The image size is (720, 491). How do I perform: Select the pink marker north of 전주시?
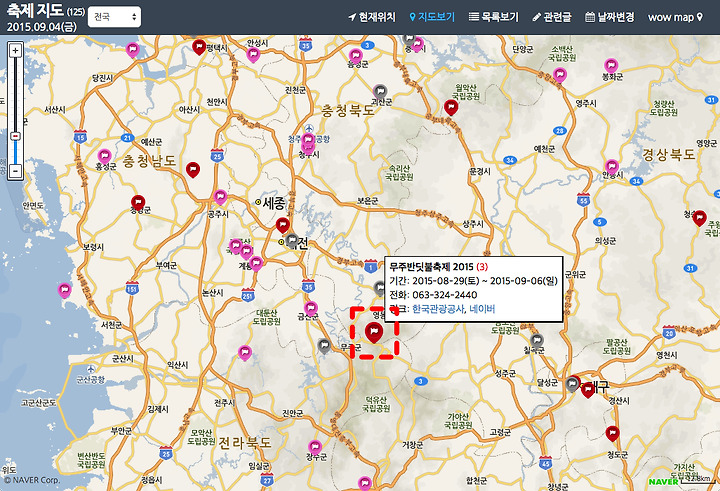[245, 353]
